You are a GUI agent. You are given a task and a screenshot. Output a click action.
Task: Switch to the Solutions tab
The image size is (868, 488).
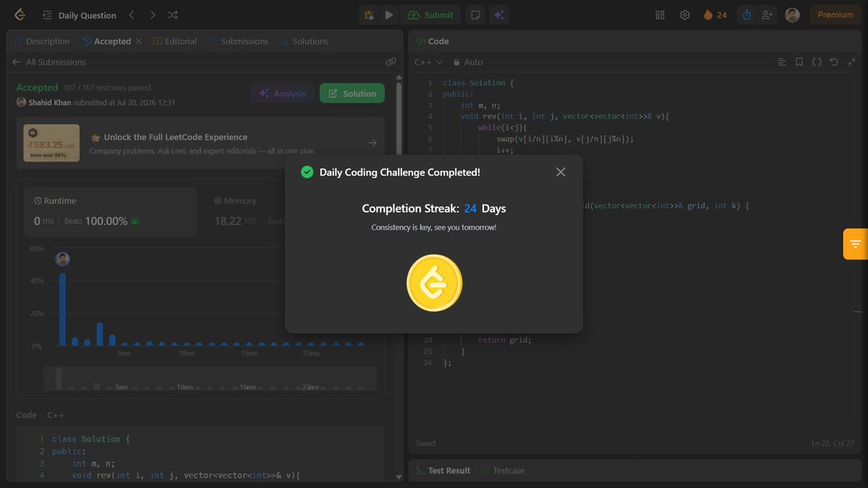(x=305, y=41)
